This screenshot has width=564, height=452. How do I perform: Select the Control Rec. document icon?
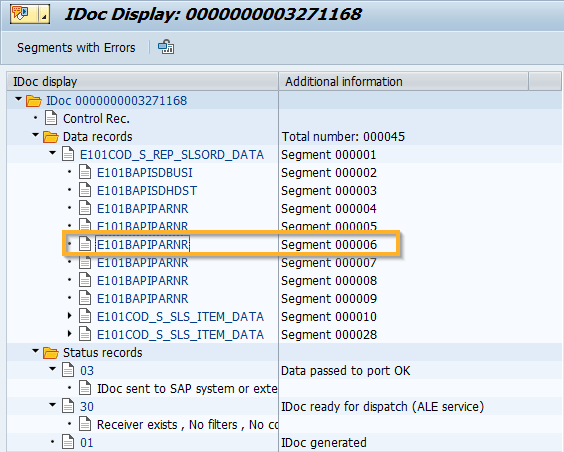click(51, 118)
